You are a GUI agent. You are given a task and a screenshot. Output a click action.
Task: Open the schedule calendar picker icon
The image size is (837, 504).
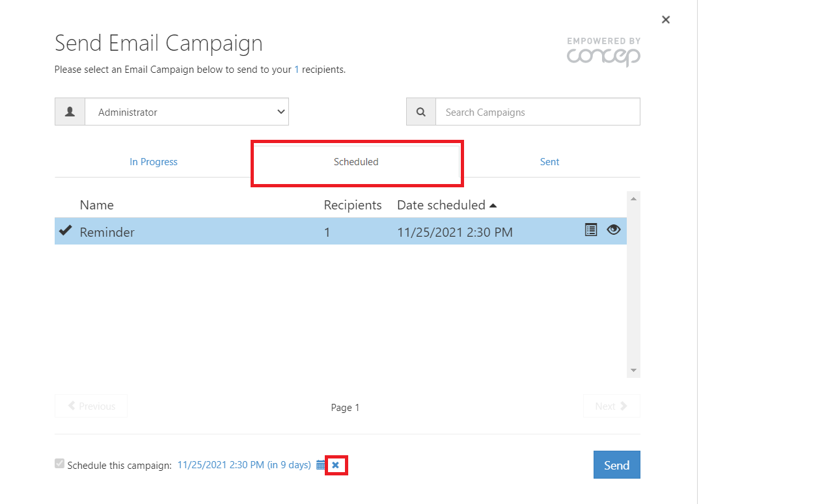321,465
